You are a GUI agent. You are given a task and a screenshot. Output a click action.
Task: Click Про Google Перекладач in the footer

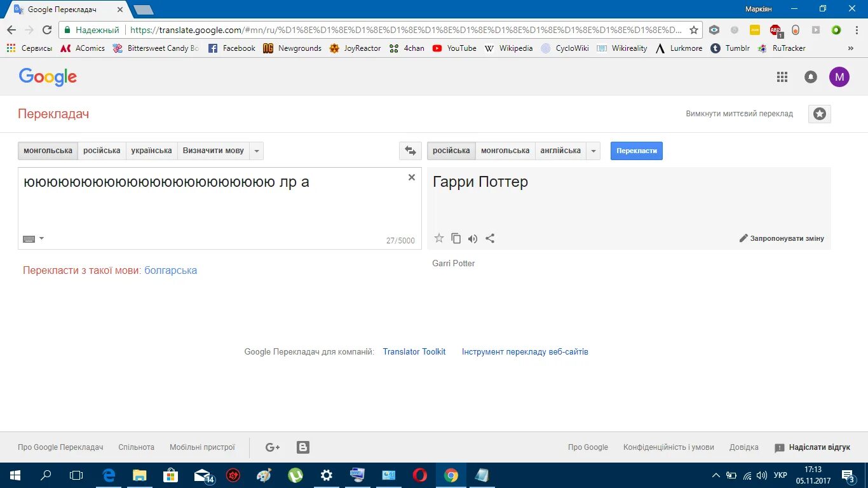(x=60, y=447)
